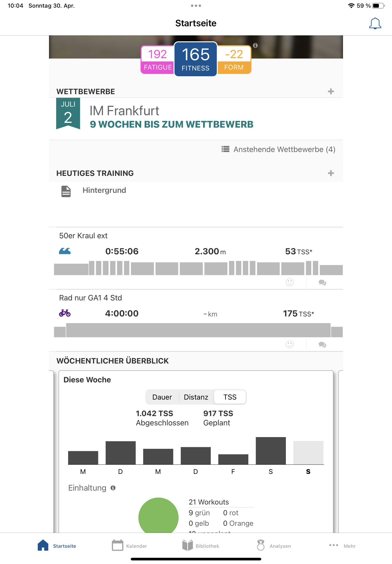Switch weekly overview to Dauer
The height and width of the screenshot is (564, 392).
[x=162, y=397]
